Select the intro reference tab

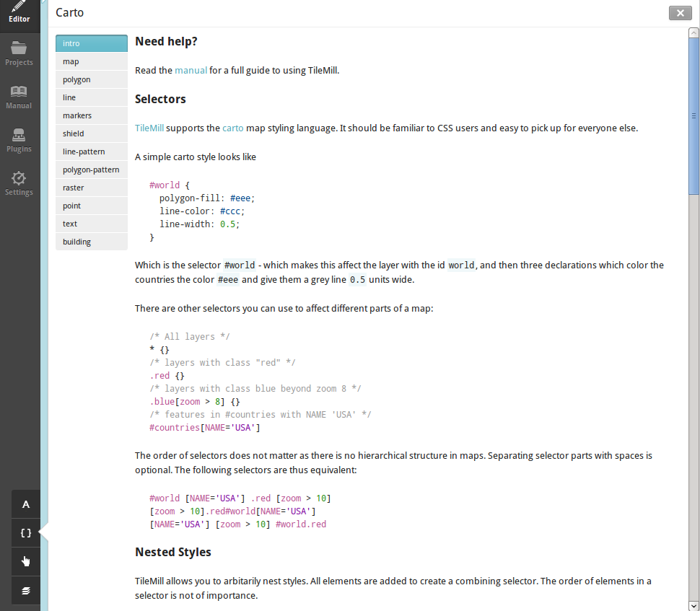pos(92,43)
